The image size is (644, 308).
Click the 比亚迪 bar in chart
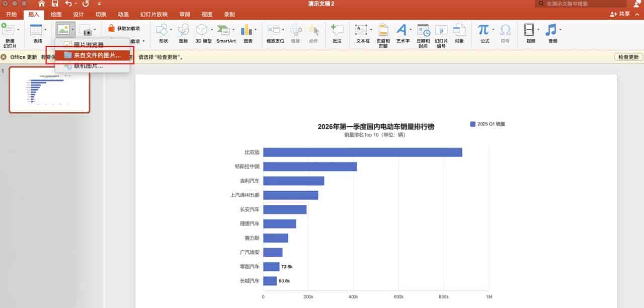362,152
